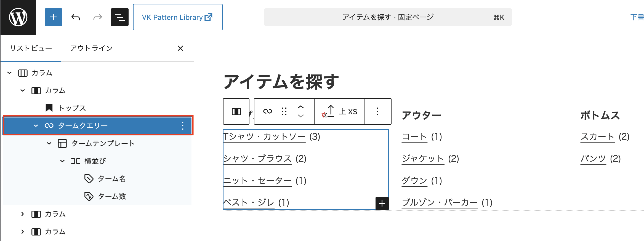
Task: Select parent column block in toolbar
Action: 236,111
